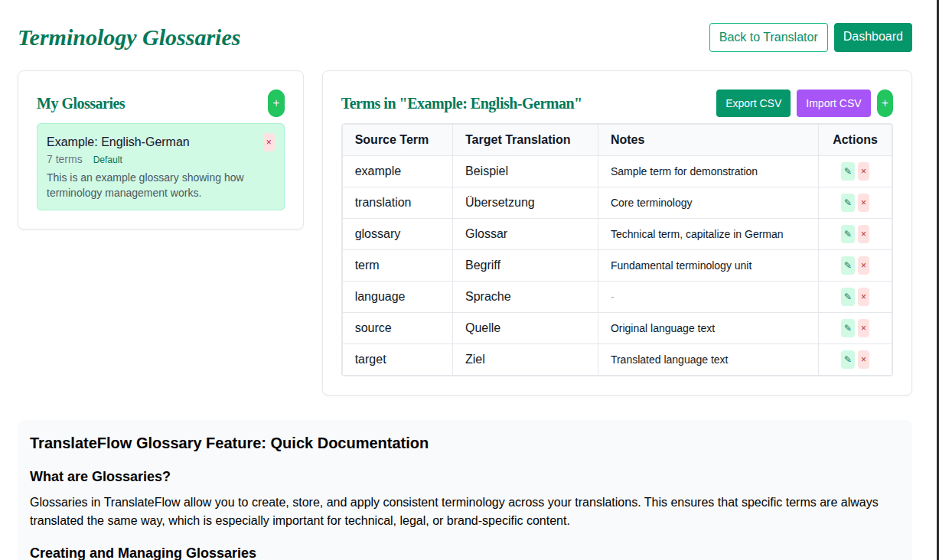Edit the 'language' term row
939x560 pixels.
click(847, 297)
